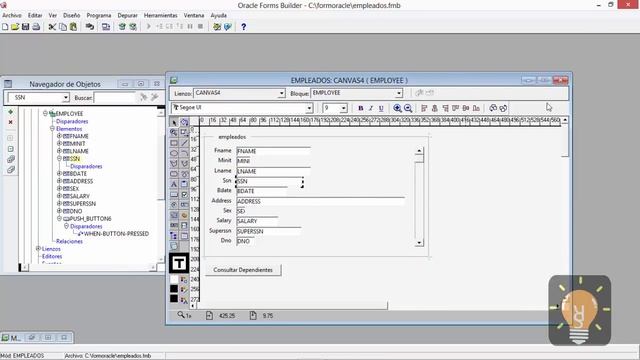Open the Segoe UI font dropdown
The width and height of the screenshot is (640, 360).
(x=309, y=108)
